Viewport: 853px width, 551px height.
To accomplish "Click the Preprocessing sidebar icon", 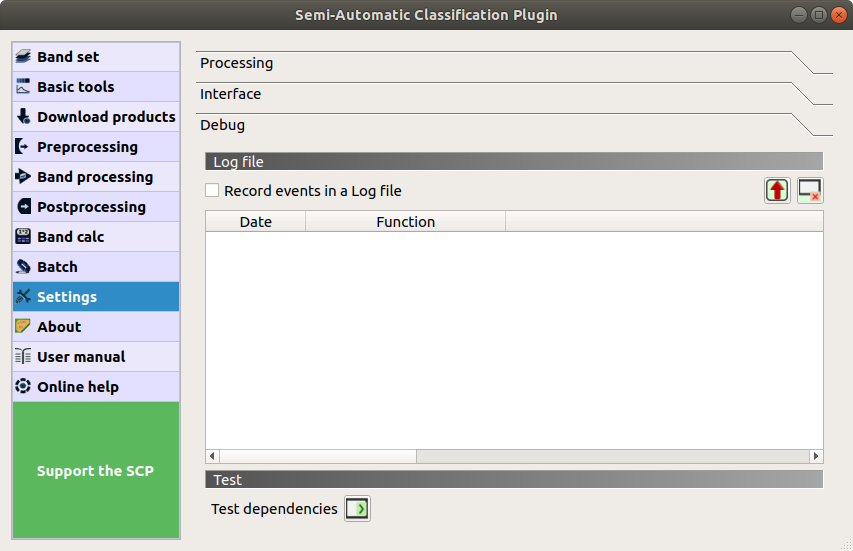I will coord(23,147).
